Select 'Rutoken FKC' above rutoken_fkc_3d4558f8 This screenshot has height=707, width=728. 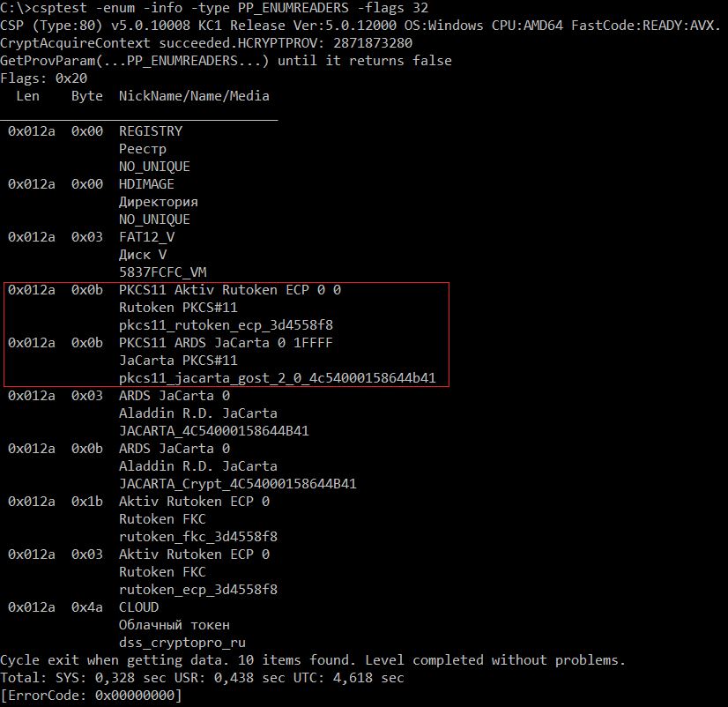pos(162,519)
